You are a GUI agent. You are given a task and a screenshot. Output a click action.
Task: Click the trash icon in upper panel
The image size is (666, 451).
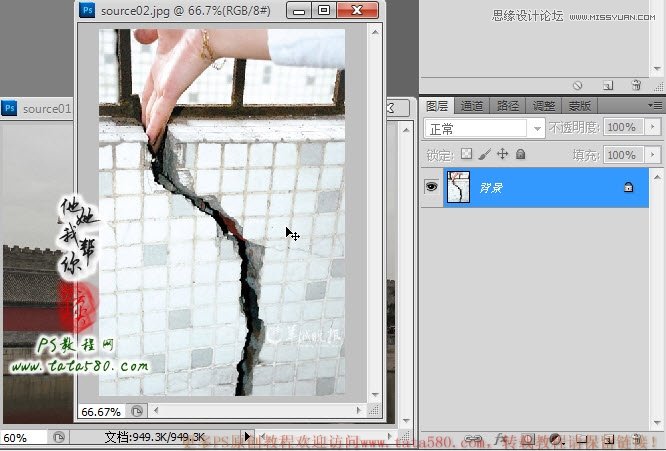point(636,85)
